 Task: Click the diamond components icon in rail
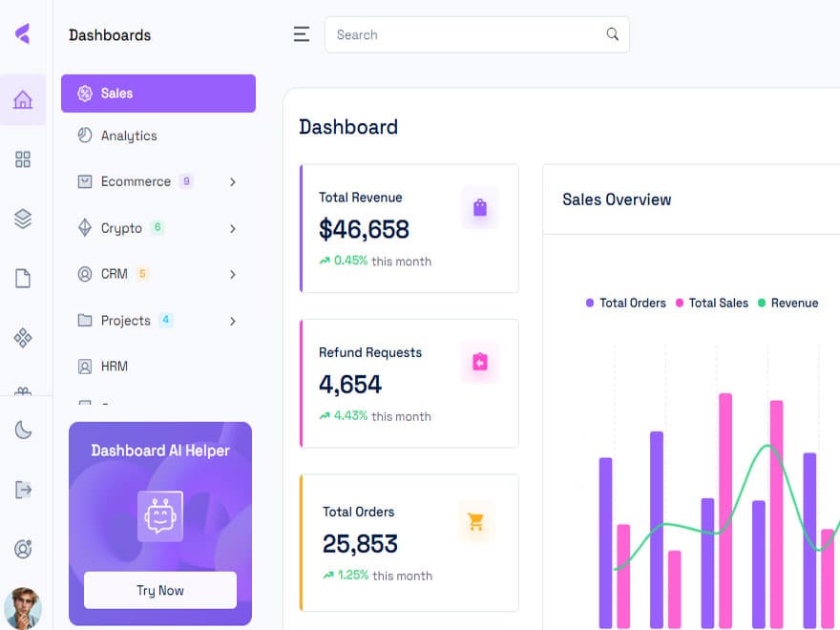[23, 338]
